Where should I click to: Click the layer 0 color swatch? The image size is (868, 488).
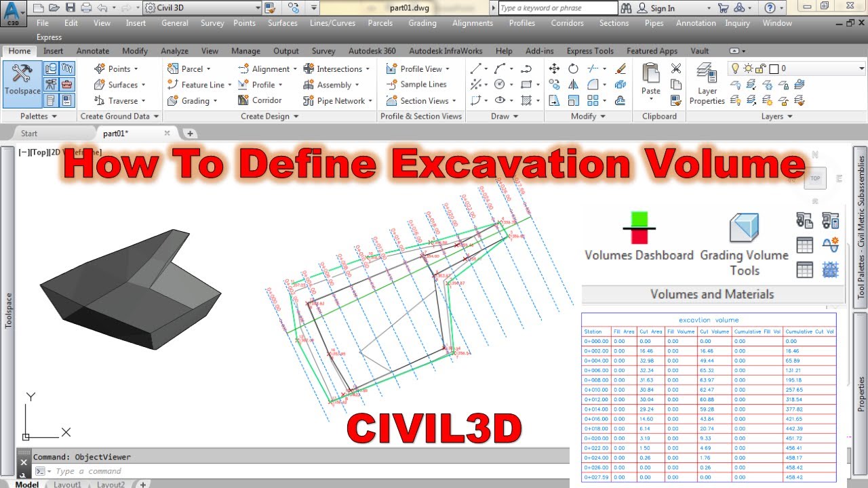773,68
